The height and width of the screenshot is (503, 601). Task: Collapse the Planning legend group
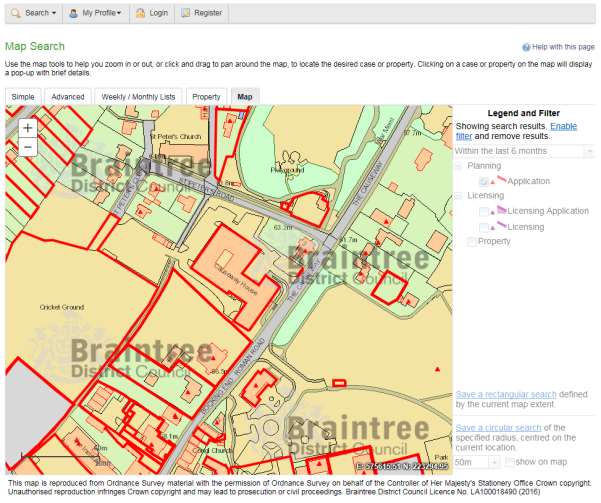458,166
